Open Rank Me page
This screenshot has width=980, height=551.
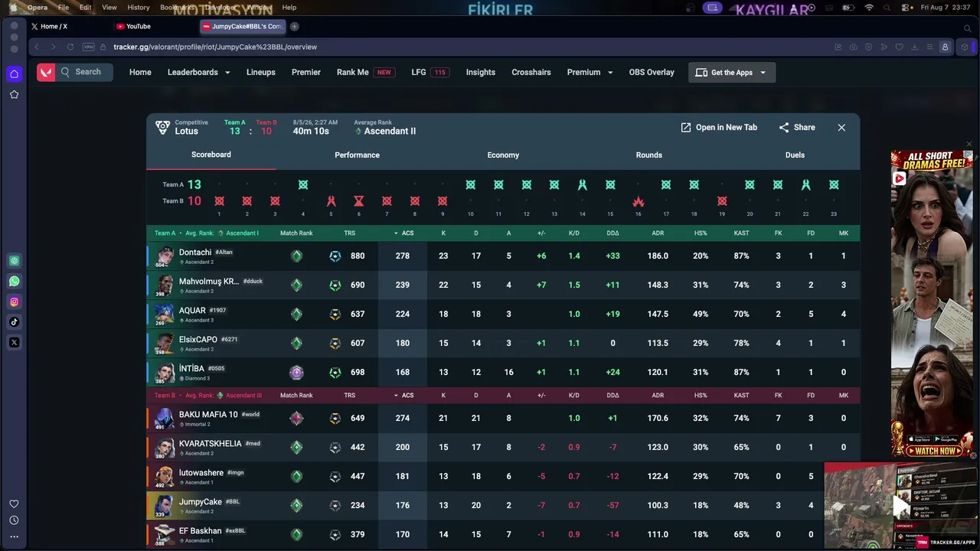365,72
